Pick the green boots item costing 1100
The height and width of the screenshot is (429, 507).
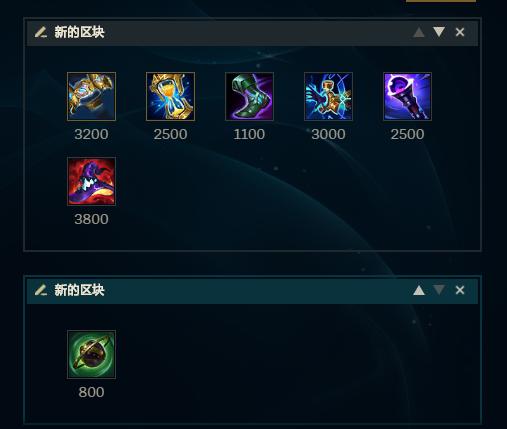coord(249,96)
